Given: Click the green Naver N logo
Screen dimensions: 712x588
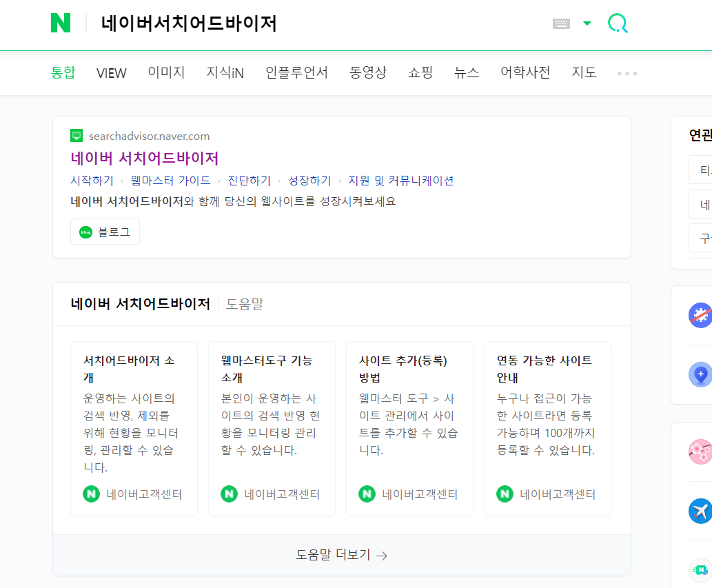Looking at the screenshot, I should (61, 23).
